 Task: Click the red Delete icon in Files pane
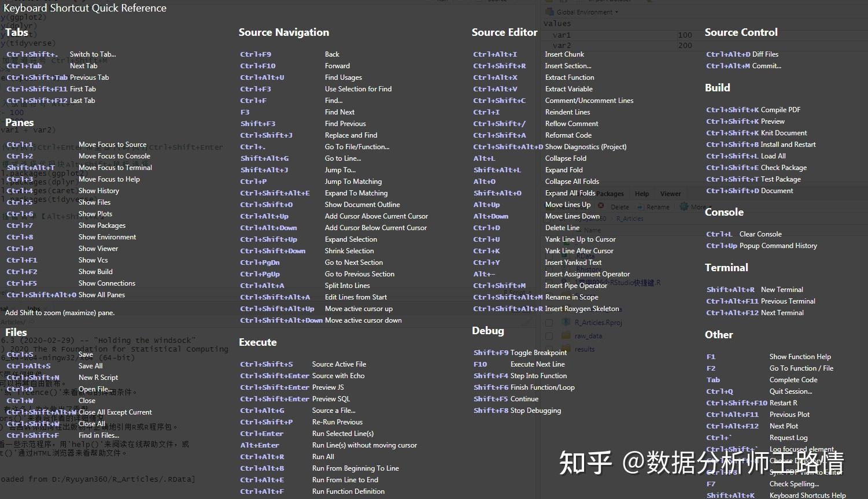tap(601, 206)
